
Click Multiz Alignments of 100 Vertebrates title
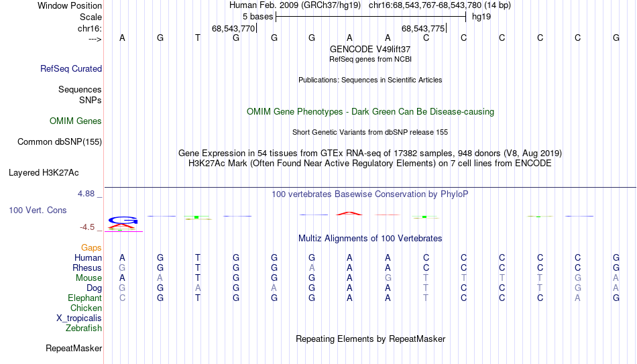370,239
